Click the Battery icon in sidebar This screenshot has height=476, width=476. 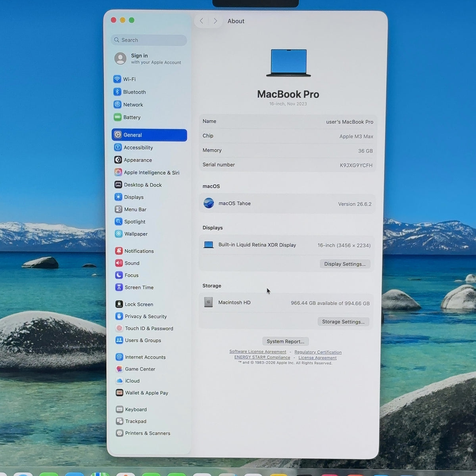coord(117,117)
